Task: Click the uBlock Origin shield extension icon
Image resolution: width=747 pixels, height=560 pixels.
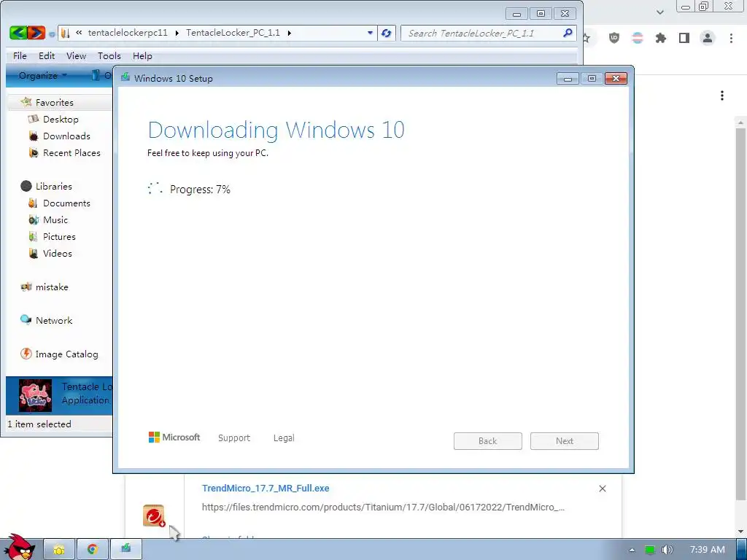Action: [x=614, y=38]
